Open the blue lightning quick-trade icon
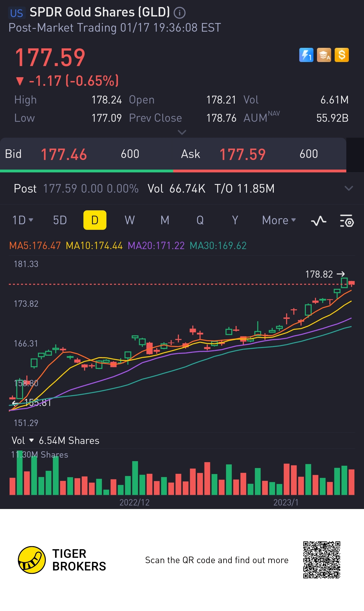This screenshot has width=364, height=611. click(x=306, y=55)
